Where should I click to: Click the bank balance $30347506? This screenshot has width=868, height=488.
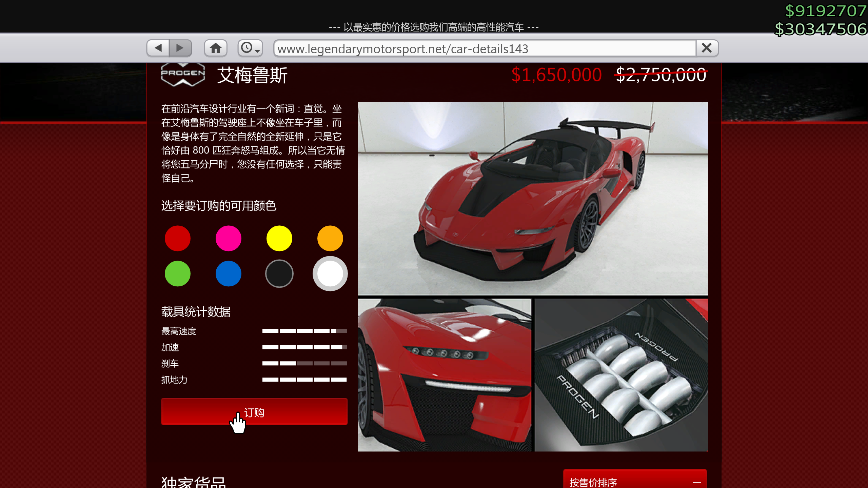821,29
